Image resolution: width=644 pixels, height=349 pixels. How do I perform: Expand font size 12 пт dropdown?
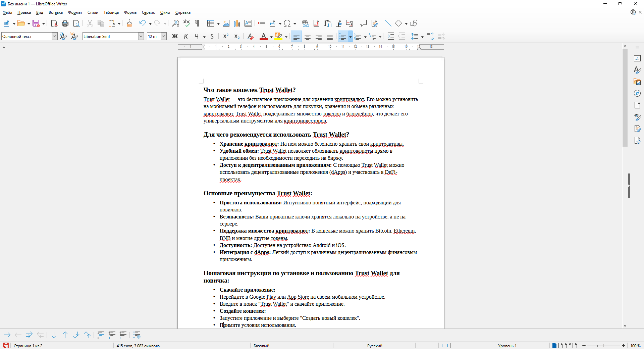tap(163, 36)
